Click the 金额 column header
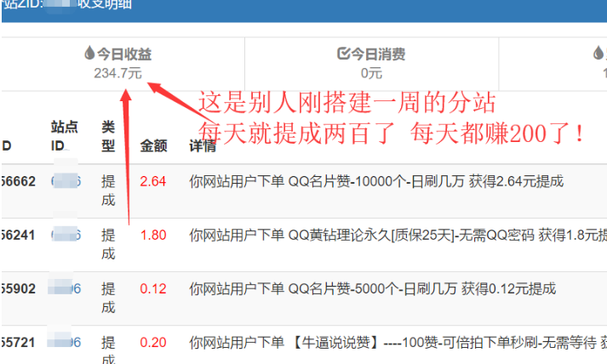Viewport: 607px width, 364px height. coord(153,145)
